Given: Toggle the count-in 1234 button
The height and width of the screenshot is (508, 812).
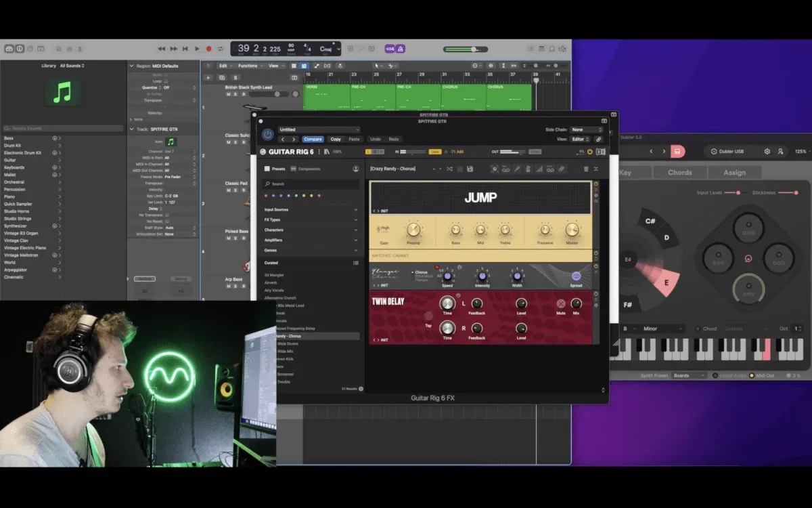Looking at the screenshot, I should pyautogui.click(x=390, y=49).
